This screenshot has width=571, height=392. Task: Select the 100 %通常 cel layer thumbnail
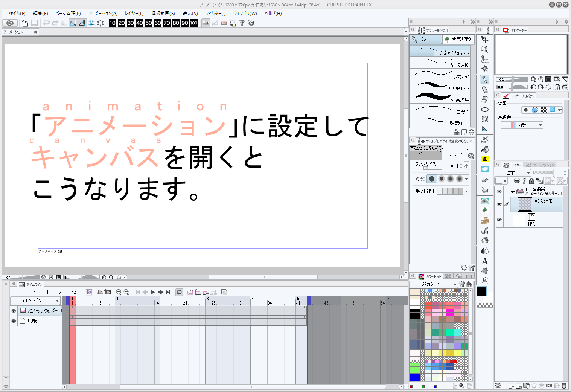(x=525, y=204)
